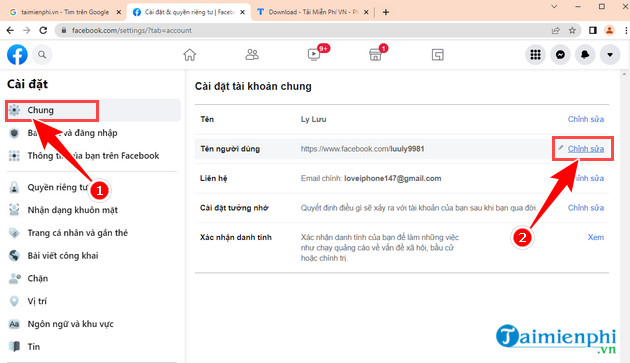Screen dimensions: 630x363
Task: Open the tab search chevron
Action: [554, 6]
